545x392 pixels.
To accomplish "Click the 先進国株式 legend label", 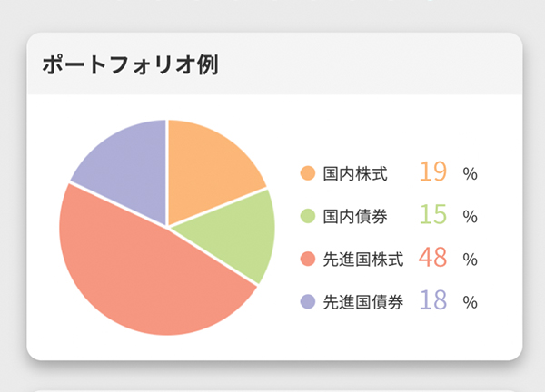I will tap(363, 259).
